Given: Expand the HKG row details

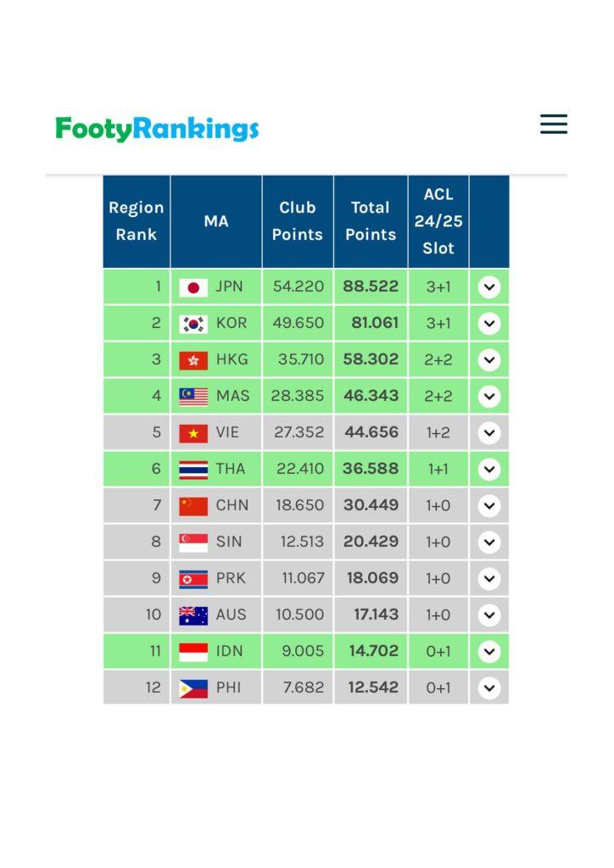Looking at the screenshot, I should (x=489, y=359).
